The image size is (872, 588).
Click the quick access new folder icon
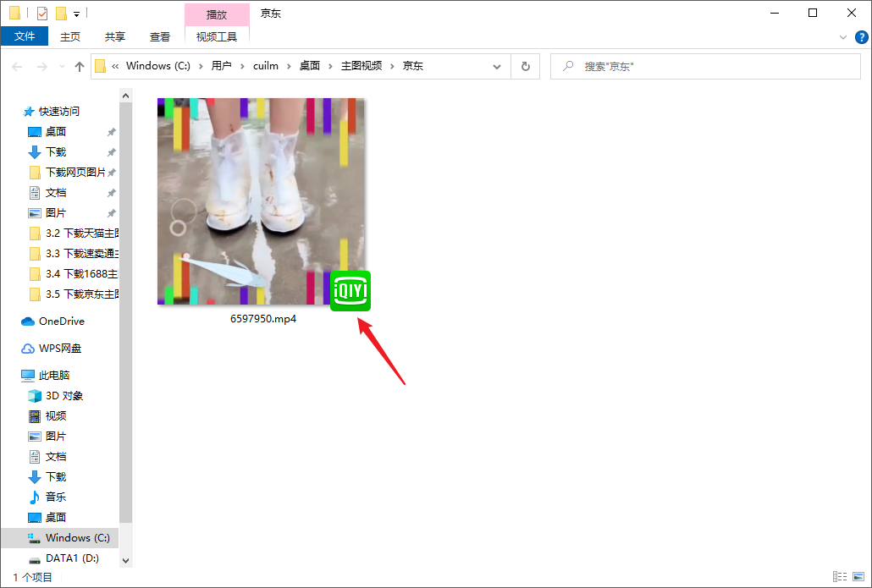coord(61,14)
